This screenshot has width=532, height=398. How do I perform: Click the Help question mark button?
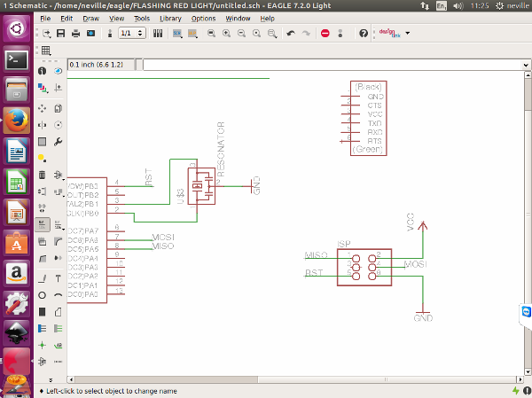[x=364, y=34]
